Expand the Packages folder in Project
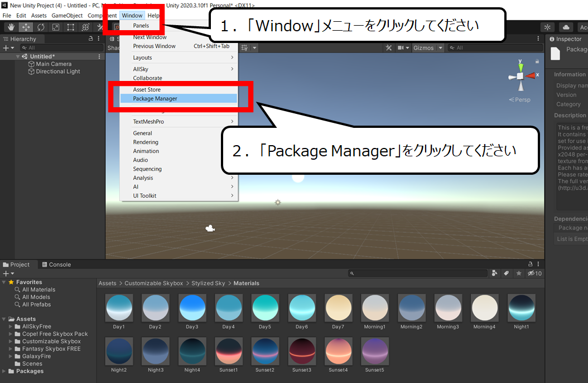 coord(4,371)
